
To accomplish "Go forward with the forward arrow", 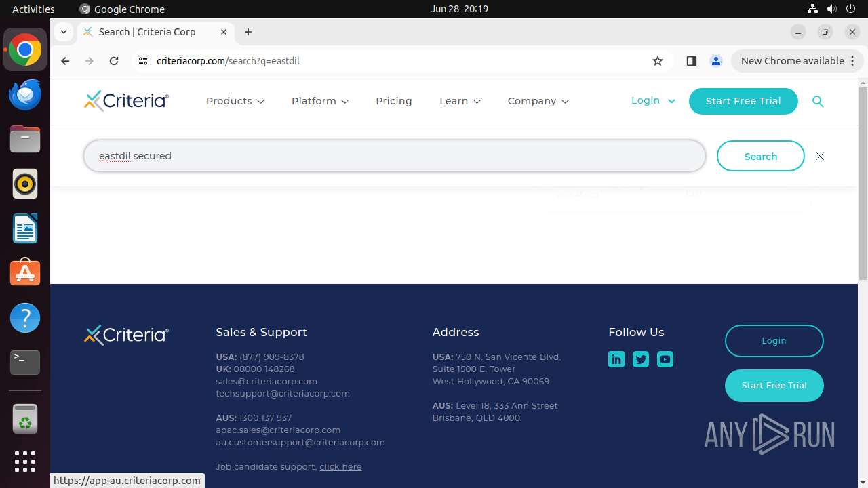I will [x=90, y=61].
